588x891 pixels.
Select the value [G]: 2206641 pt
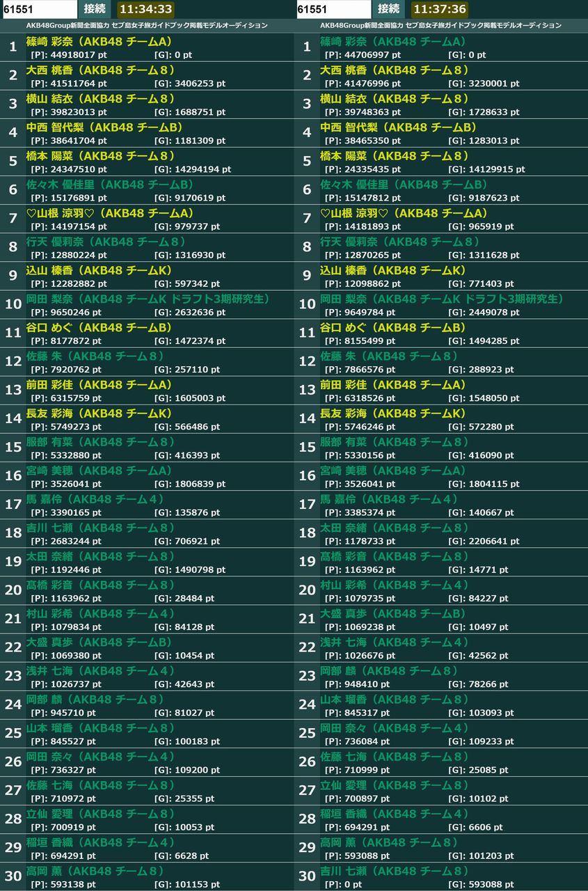[484, 539]
